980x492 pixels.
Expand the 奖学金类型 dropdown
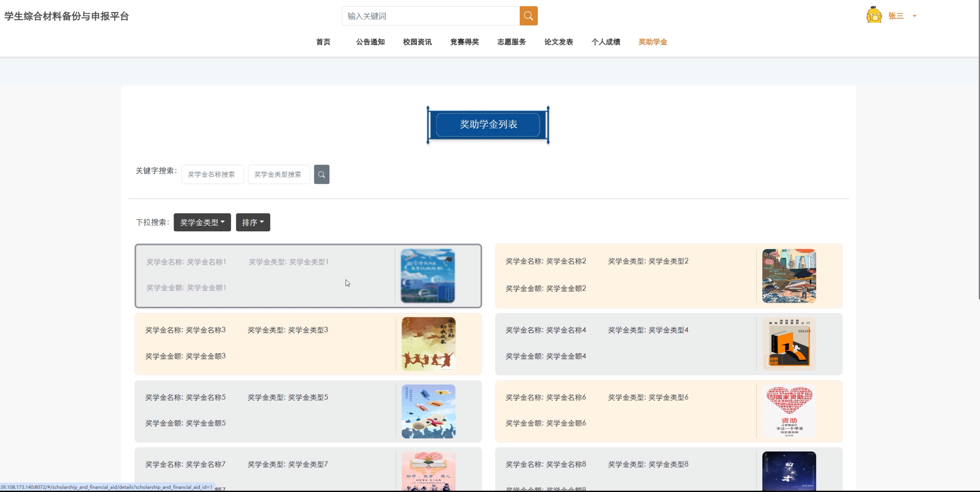[x=202, y=222]
